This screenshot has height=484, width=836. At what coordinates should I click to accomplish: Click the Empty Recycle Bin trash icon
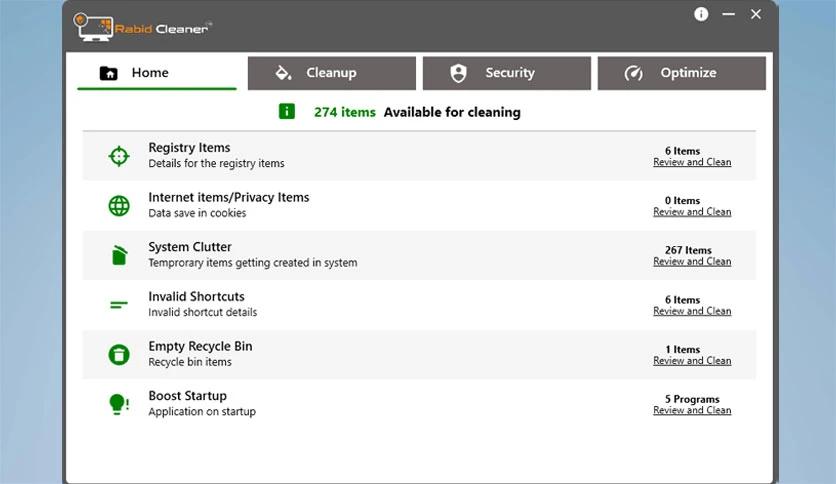[x=119, y=354]
